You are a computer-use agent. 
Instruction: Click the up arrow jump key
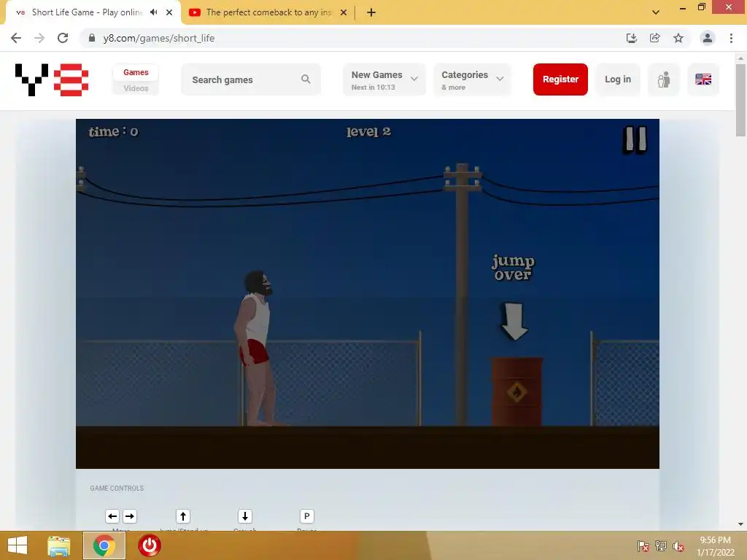coord(183,516)
